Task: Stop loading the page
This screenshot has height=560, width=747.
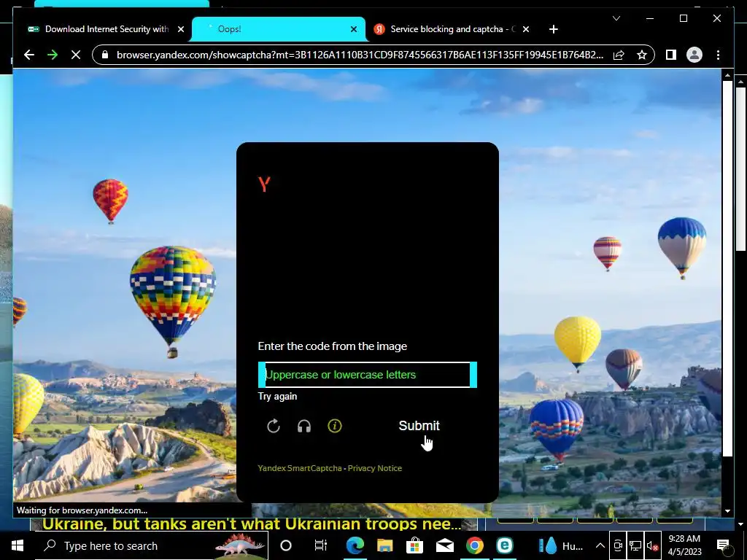Action: pos(76,55)
